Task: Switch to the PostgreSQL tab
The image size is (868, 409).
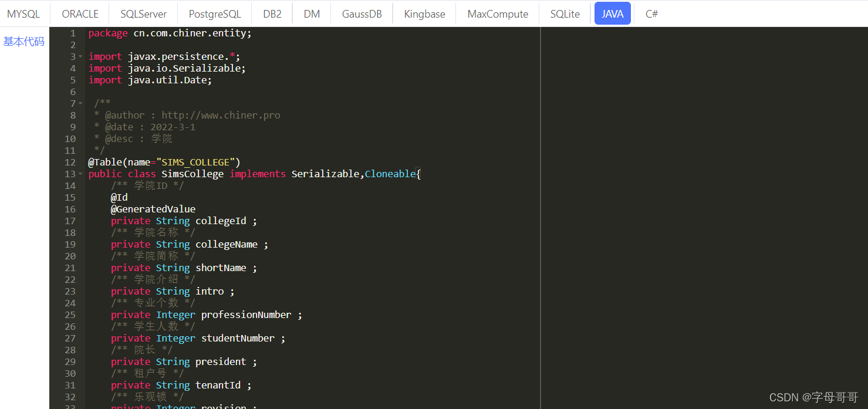Action: tap(215, 14)
